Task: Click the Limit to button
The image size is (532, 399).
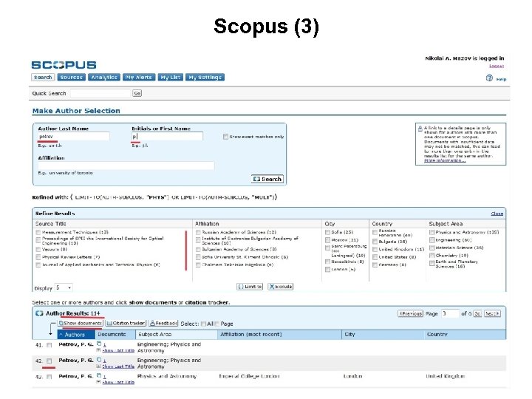Action: click(250, 287)
